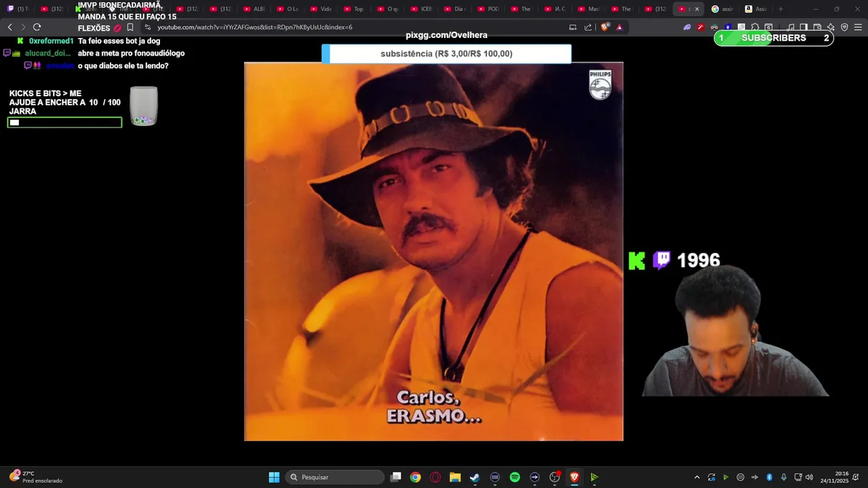This screenshot has height=488, width=868.
Task: Switch to the 'ICEB' YouTube tab
Action: (422, 9)
